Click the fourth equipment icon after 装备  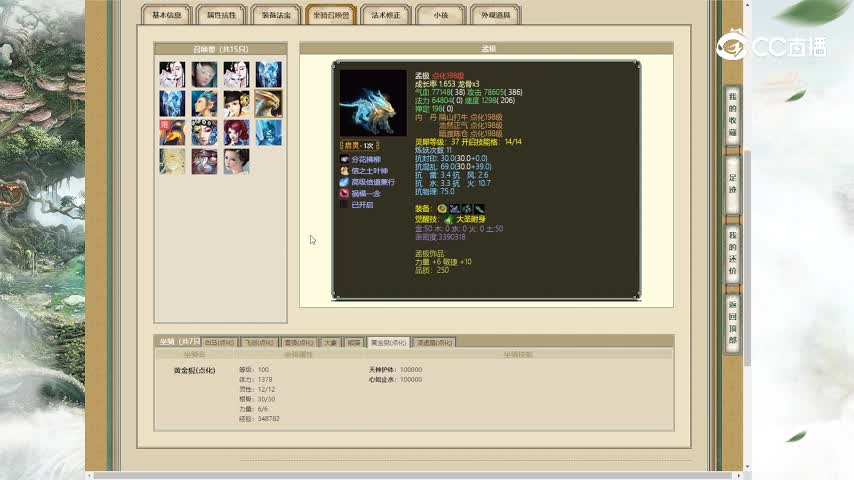click(x=479, y=209)
